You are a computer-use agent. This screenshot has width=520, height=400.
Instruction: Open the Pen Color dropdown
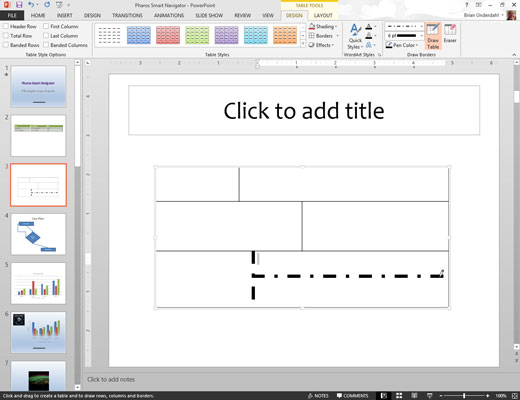click(x=402, y=45)
